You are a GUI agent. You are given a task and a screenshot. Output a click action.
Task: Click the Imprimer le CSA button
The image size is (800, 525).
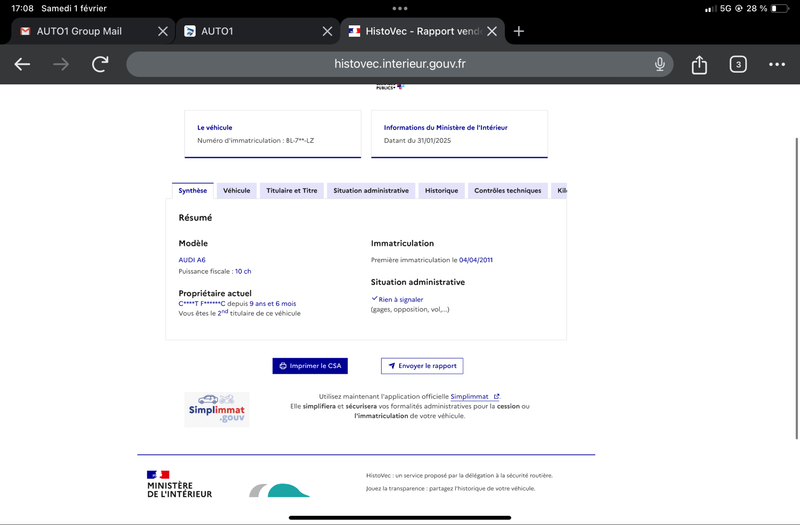pos(310,366)
